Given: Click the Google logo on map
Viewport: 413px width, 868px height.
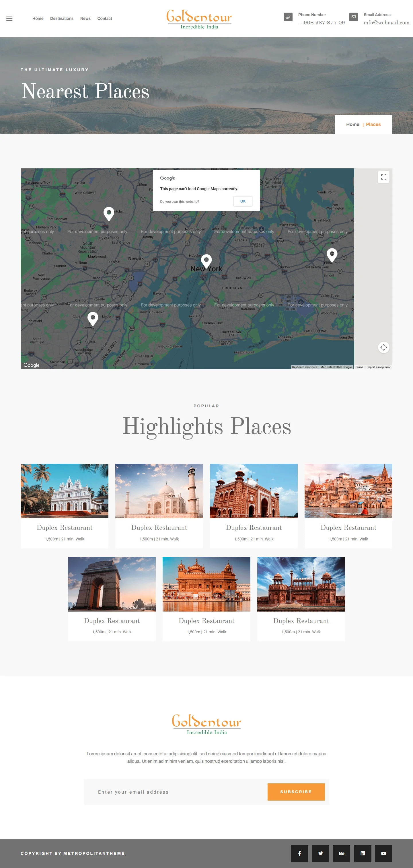Looking at the screenshot, I should pyautogui.click(x=31, y=365).
